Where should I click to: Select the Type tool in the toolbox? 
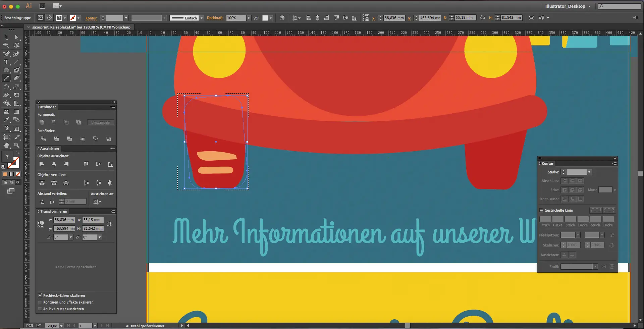coord(6,62)
